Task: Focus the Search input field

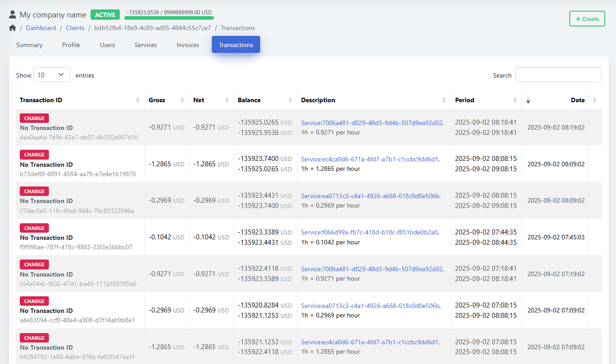Action: tap(558, 75)
